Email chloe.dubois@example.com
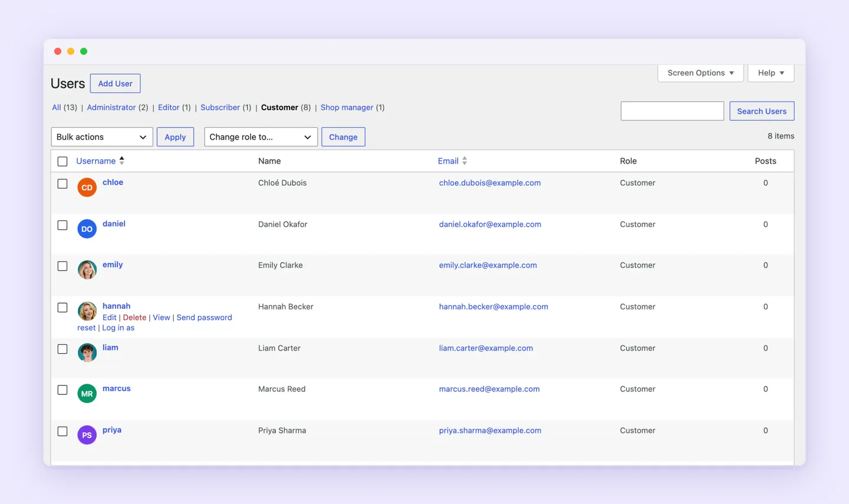Image resolution: width=849 pixels, height=504 pixels. coord(489,183)
